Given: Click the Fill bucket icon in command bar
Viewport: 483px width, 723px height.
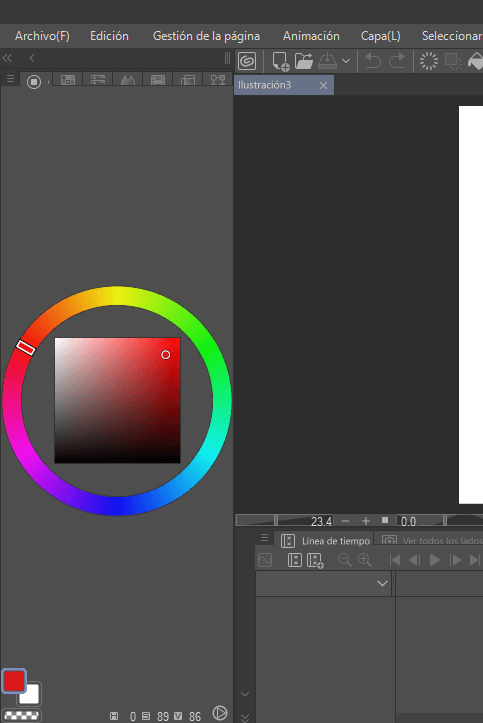Looking at the screenshot, I should 475,61.
